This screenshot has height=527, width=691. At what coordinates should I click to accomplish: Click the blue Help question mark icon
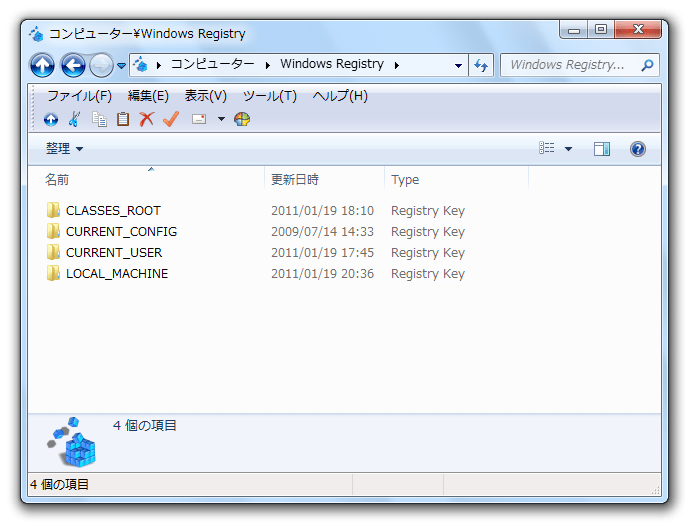[638, 149]
